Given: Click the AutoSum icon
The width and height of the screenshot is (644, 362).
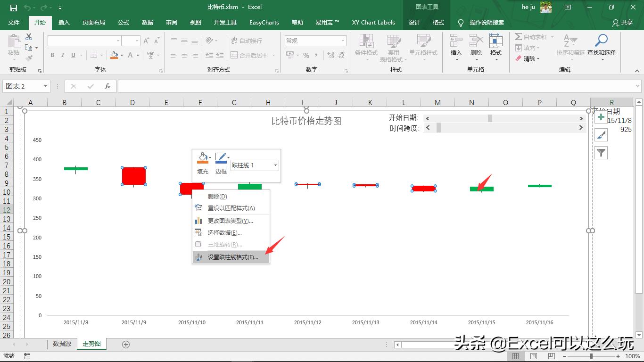Looking at the screenshot, I should (519, 37).
